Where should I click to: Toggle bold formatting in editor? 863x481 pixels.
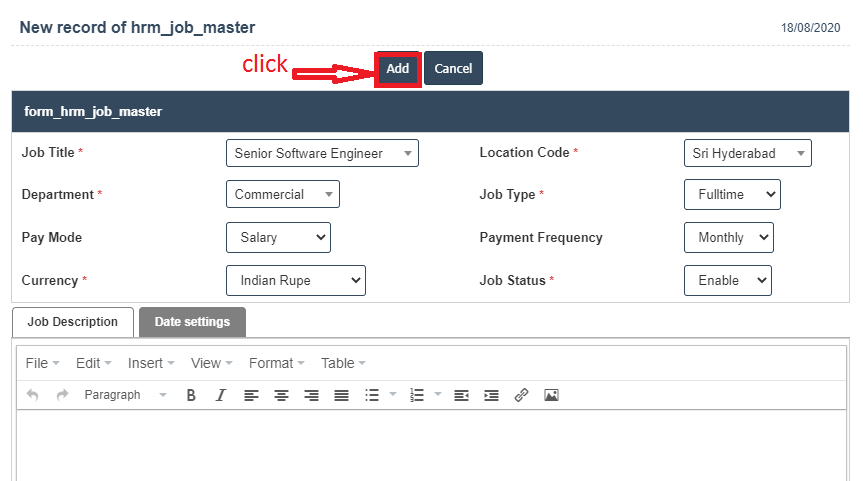coord(191,395)
